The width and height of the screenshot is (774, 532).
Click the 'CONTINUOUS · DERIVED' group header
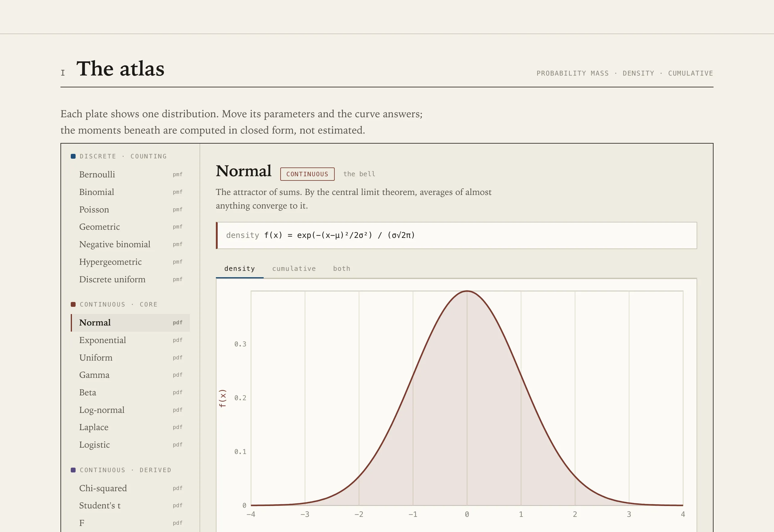click(126, 470)
